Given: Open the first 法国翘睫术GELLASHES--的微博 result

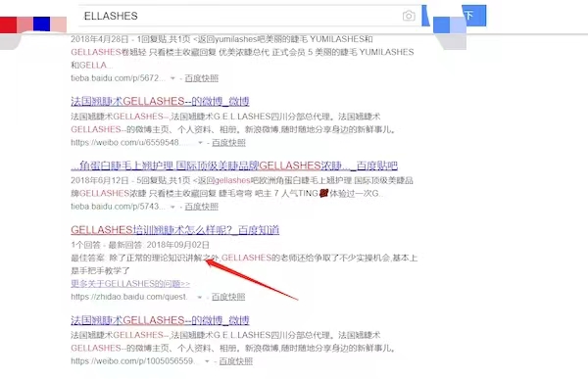Looking at the screenshot, I should click(x=160, y=101).
